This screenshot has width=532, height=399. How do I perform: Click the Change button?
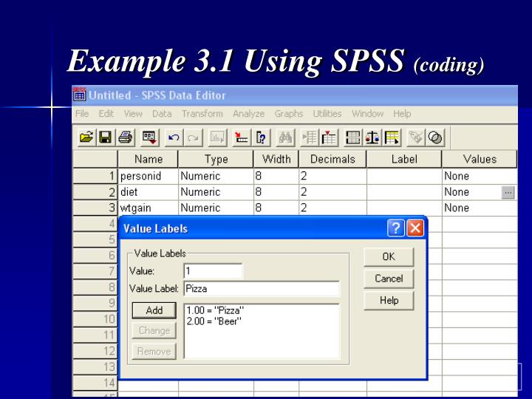(154, 330)
